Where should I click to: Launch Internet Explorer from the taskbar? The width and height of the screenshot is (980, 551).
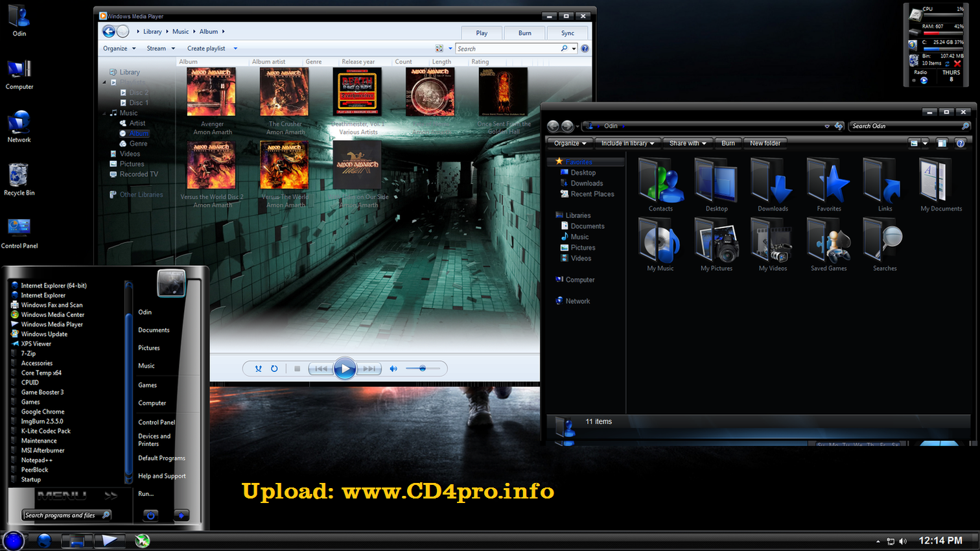tap(44, 540)
